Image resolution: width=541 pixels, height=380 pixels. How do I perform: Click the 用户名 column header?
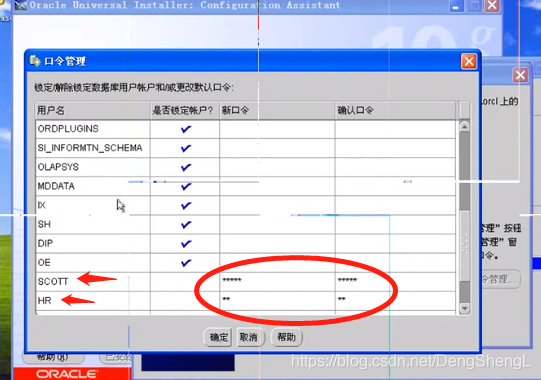coord(92,110)
